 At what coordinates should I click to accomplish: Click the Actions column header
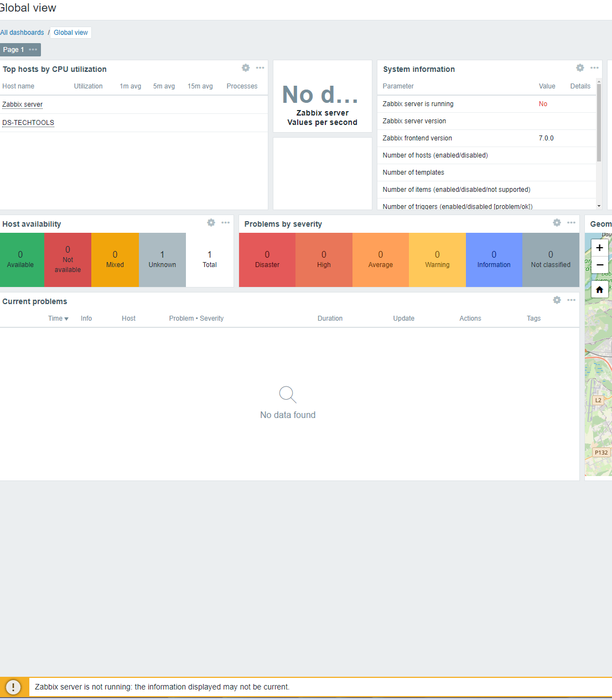pyautogui.click(x=470, y=318)
